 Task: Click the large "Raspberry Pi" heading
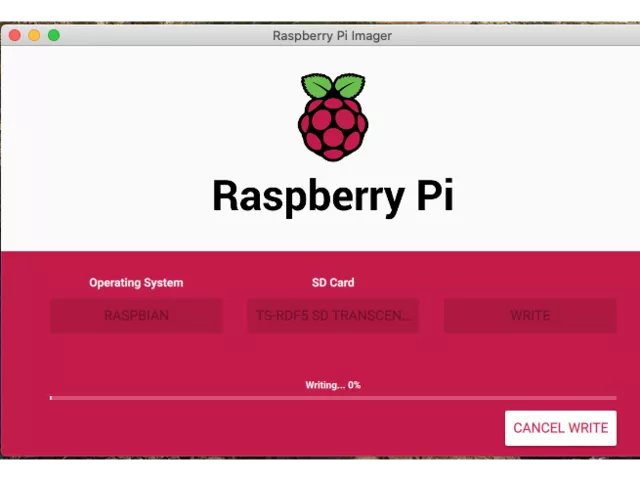pos(333,196)
